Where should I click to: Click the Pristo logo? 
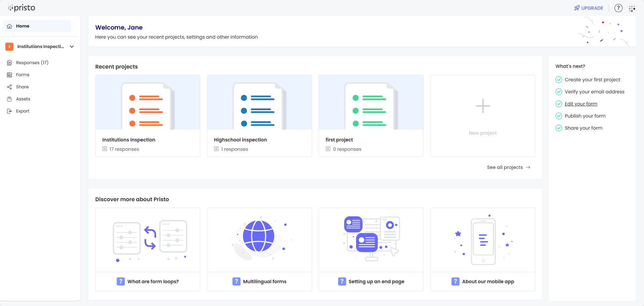tap(22, 8)
